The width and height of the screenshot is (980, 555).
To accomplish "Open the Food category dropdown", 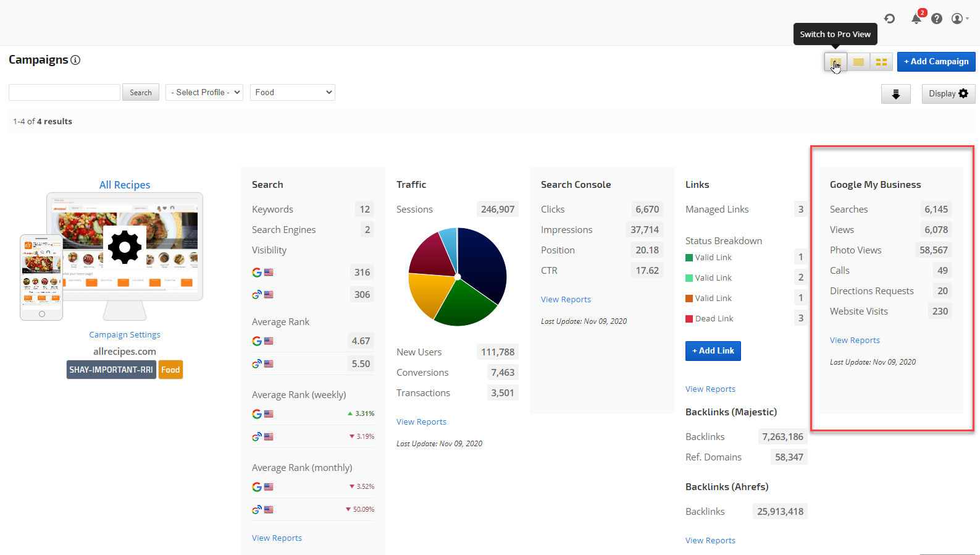I will pyautogui.click(x=292, y=93).
